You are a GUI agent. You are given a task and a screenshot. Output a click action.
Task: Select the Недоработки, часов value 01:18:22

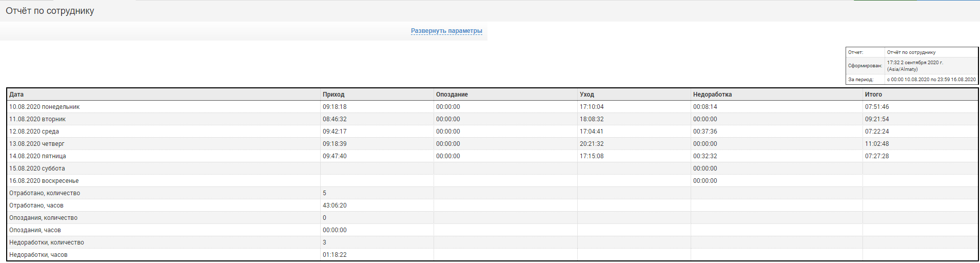335,255
